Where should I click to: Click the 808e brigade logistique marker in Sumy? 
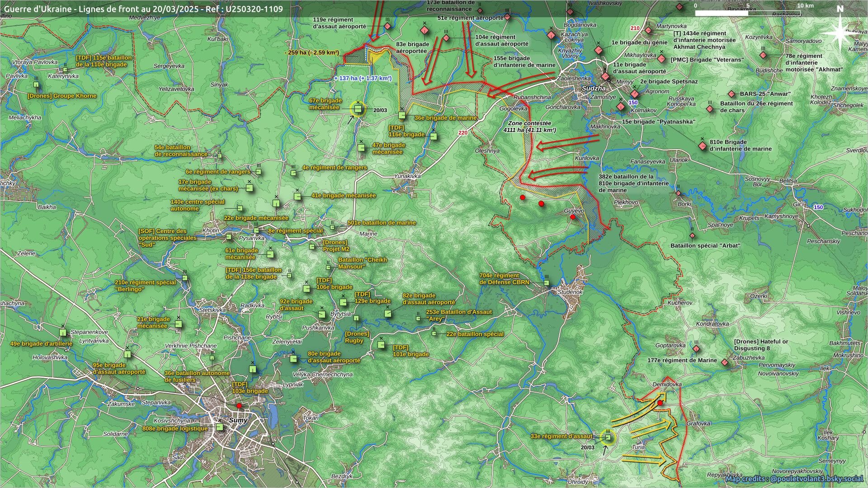click(x=220, y=427)
